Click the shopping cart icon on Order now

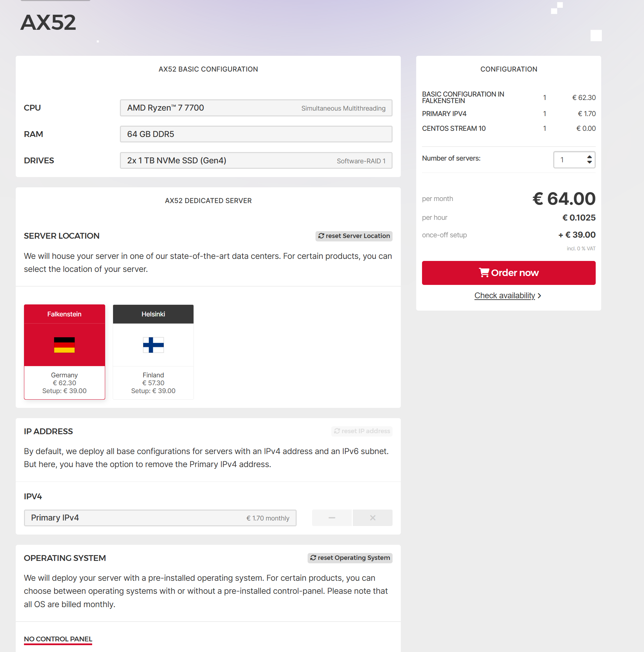coord(484,273)
